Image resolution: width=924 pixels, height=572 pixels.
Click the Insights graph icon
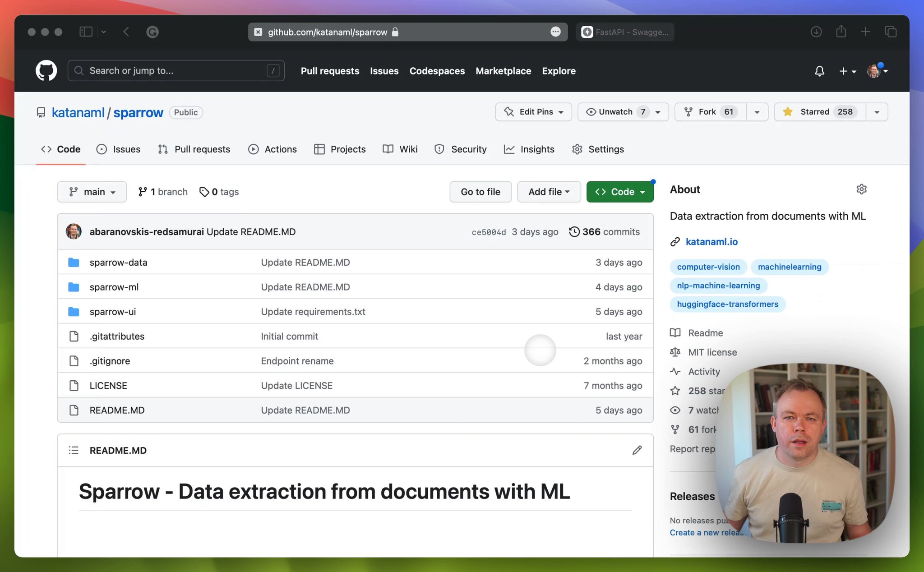[509, 149]
